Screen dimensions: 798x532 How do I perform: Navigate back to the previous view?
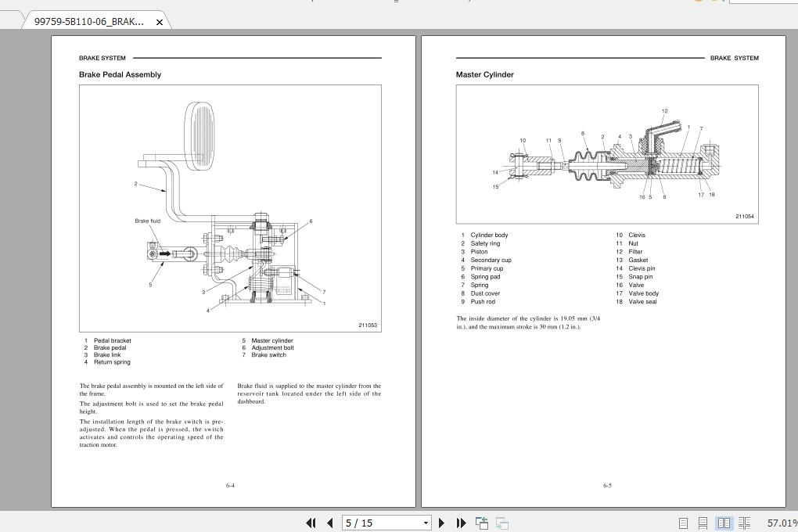coord(481,522)
